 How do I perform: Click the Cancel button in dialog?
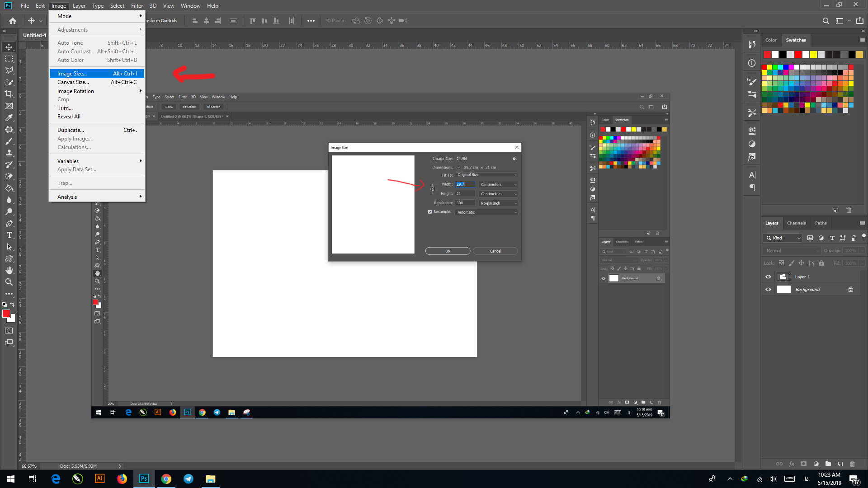pyautogui.click(x=495, y=251)
